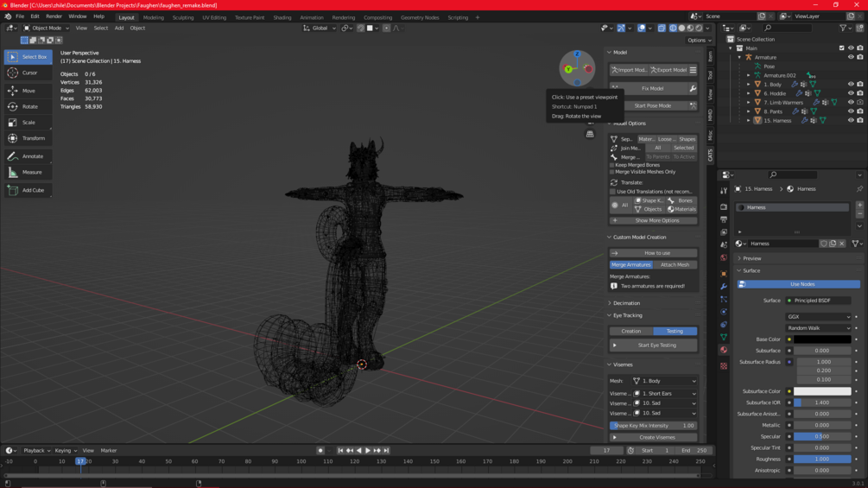Viewport: 868px width, 488px height.
Task: Expand the Decimation panel
Action: [626, 303]
